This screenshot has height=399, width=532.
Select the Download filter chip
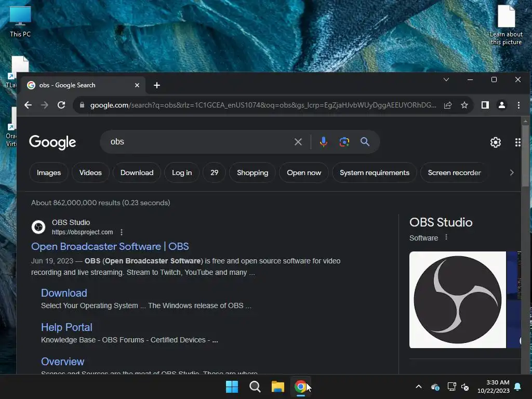[x=137, y=172]
